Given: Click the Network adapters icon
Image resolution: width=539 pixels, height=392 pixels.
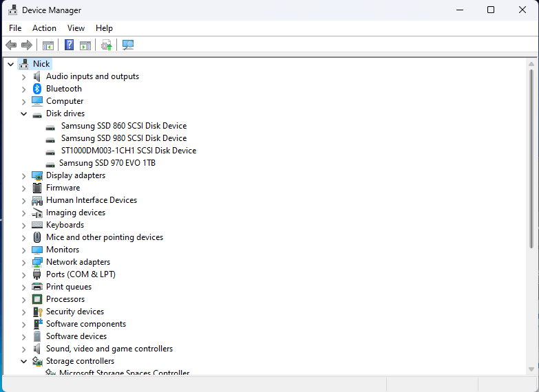Looking at the screenshot, I should point(37,262).
